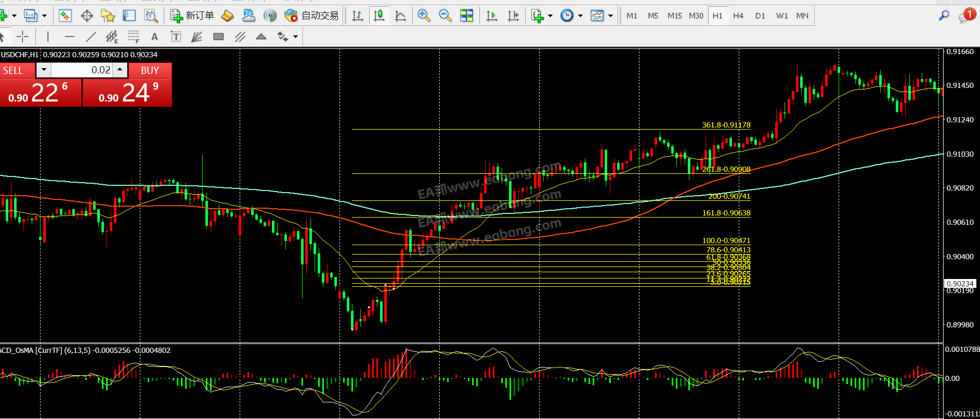The width and height of the screenshot is (980, 419).
Task: Open Market Watch panel icon
Action: click(x=65, y=16)
